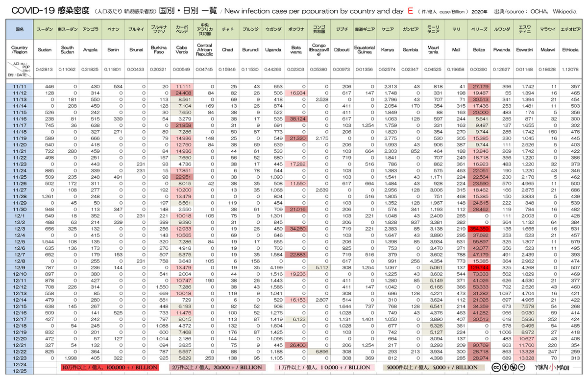Click the Japanese header スーダン
Image resolution: width=588 pixels, height=378 pixels.
(45, 29)
